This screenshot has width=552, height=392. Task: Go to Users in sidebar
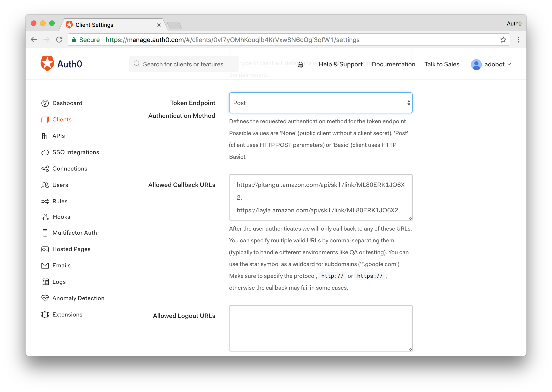pos(60,185)
